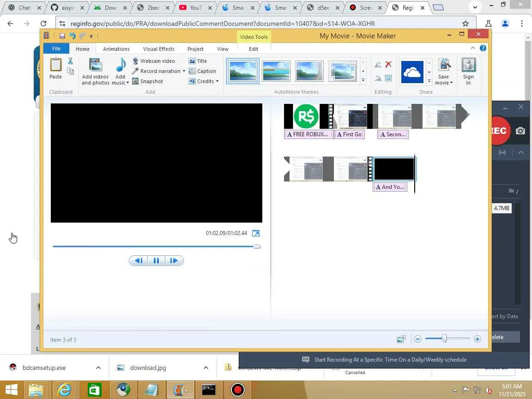Switch to the View ribbon tab
The width and height of the screenshot is (532, 399).
pyautogui.click(x=223, y=49)
